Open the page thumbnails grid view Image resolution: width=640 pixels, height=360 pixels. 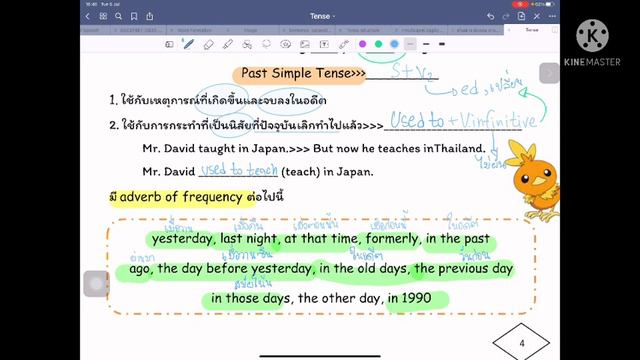[x=103, y=16]
